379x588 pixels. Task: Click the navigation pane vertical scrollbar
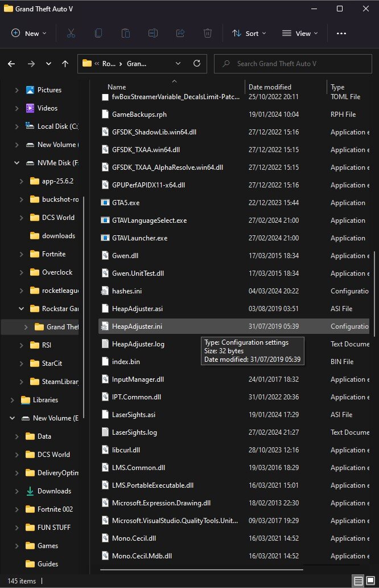tap(84, 307)
